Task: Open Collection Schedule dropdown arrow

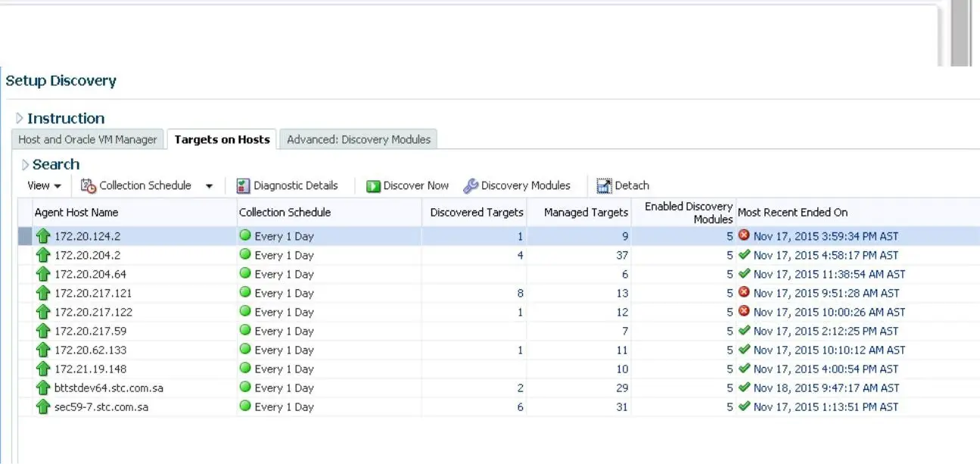Action: coord(210,186)
